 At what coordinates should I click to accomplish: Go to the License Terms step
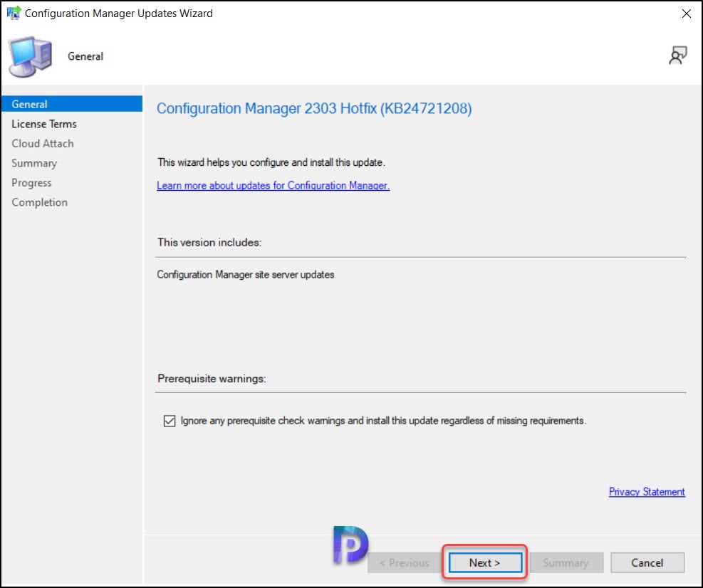coord(44,124)
